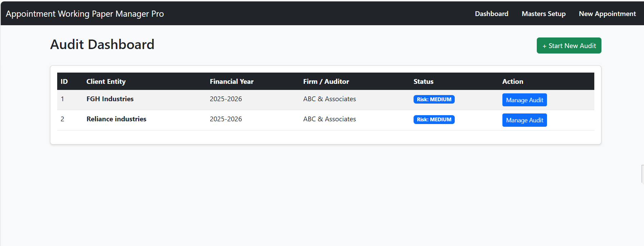The image size is (644, 246).
Task: Click the 2025-2026 year in the Reliance industries row
Action: (x=226, y=119)
